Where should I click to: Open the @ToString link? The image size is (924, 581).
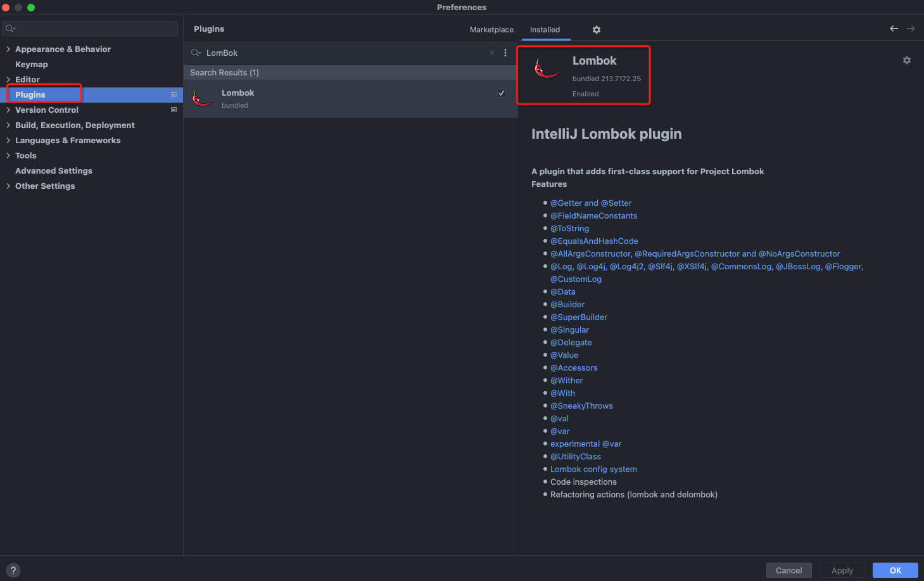(x=569, y=228)
